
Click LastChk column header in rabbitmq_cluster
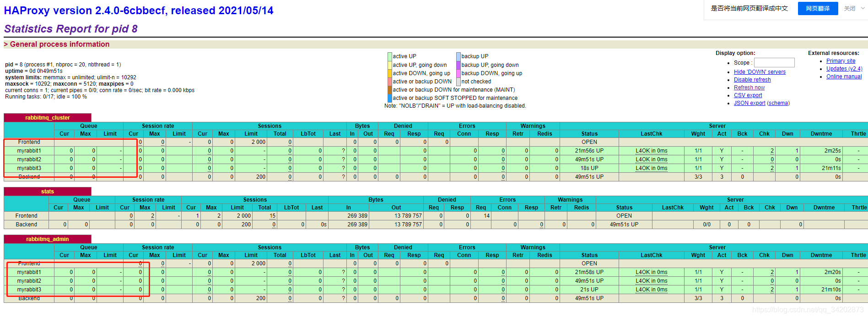pos(652,134)
